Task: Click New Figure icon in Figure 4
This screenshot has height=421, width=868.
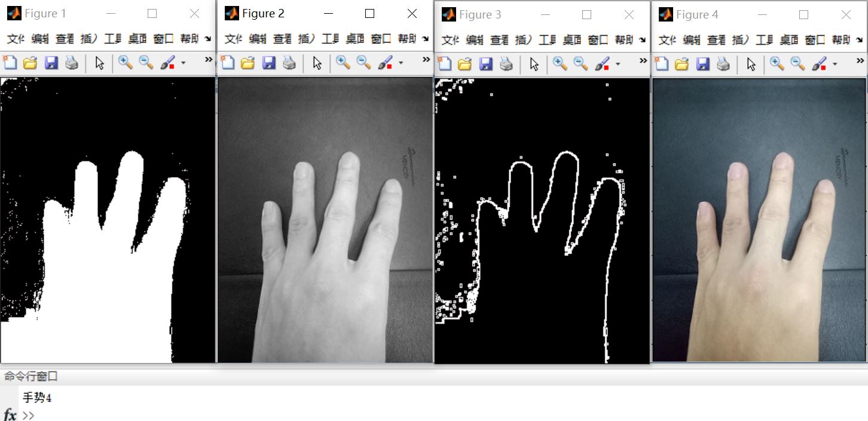Action: click(x=661, y=63)
